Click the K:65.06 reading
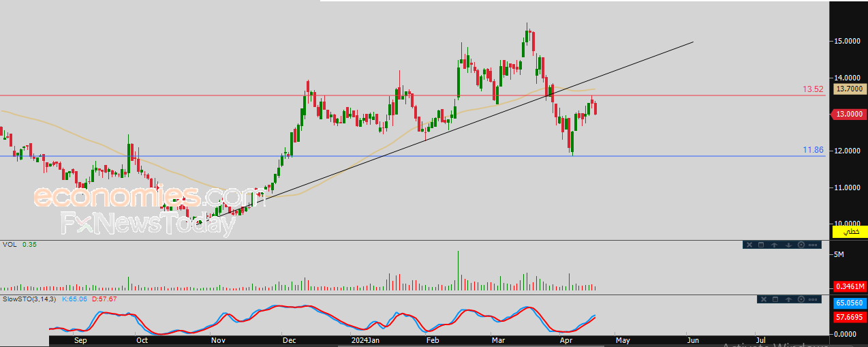868x347 pixels. pyautogui.click(x=74, y=299)
